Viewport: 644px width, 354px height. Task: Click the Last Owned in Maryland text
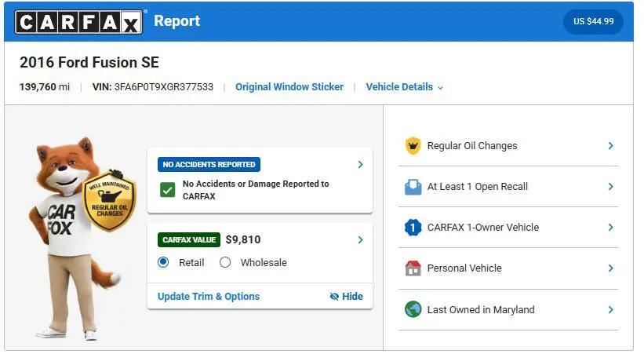click(x=481, y=309)
